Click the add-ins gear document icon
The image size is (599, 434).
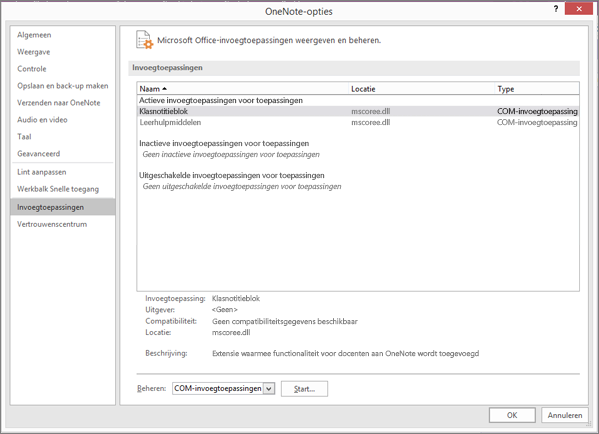pyautogui.click(x=144, y=40)
